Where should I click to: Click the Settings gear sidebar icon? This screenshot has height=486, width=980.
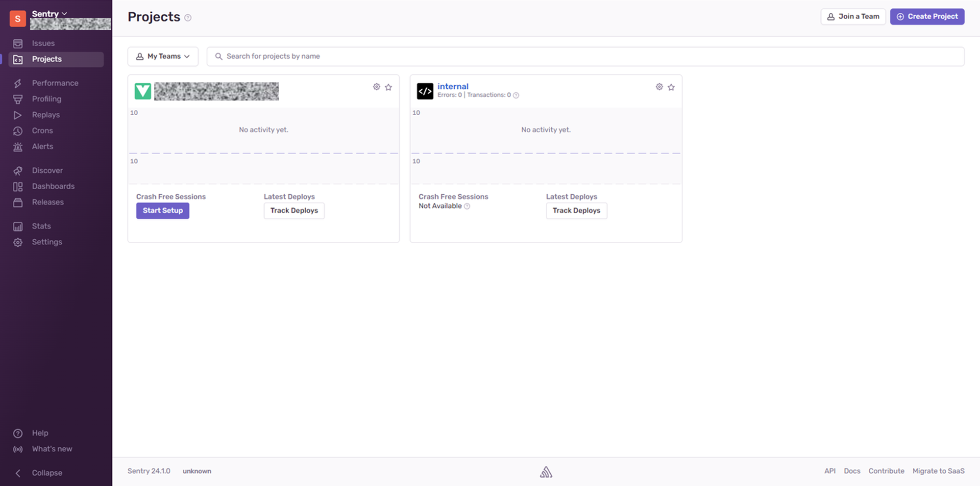tap(18, 242)
